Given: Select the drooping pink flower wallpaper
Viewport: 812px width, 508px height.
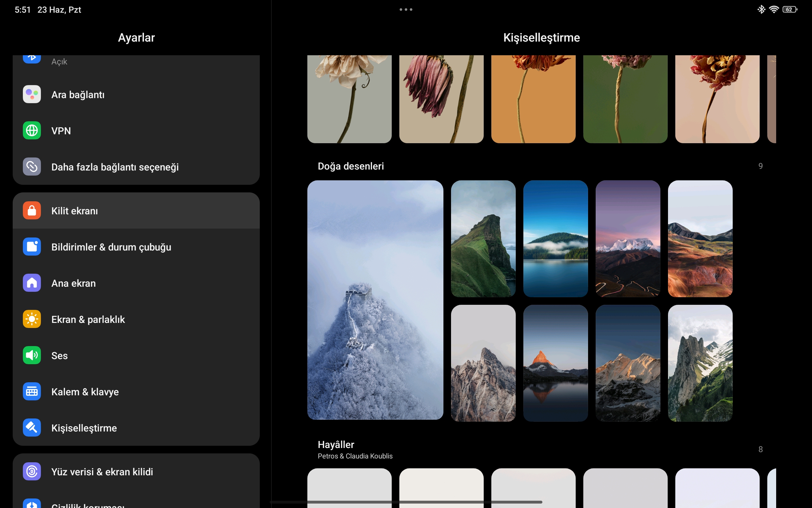Looking at the screenshot, I should click(x=441, y=99).
